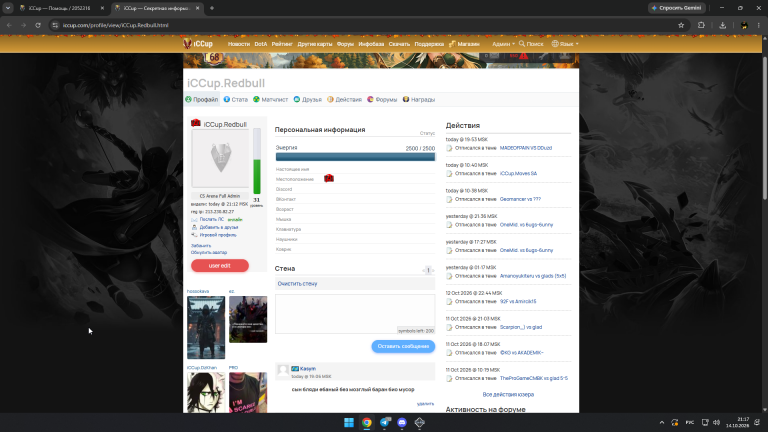Open the hosokava friend thumbnail

pyautogui.click(x=206, y=327)
